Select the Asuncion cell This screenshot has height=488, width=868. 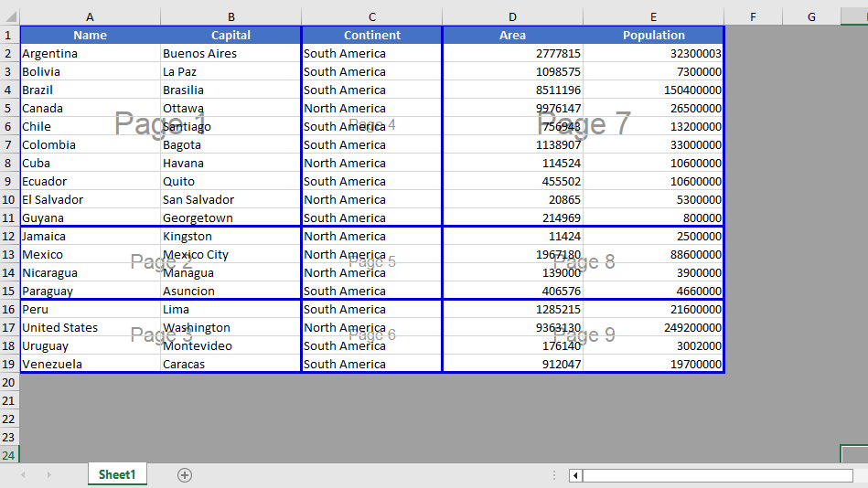230,291
